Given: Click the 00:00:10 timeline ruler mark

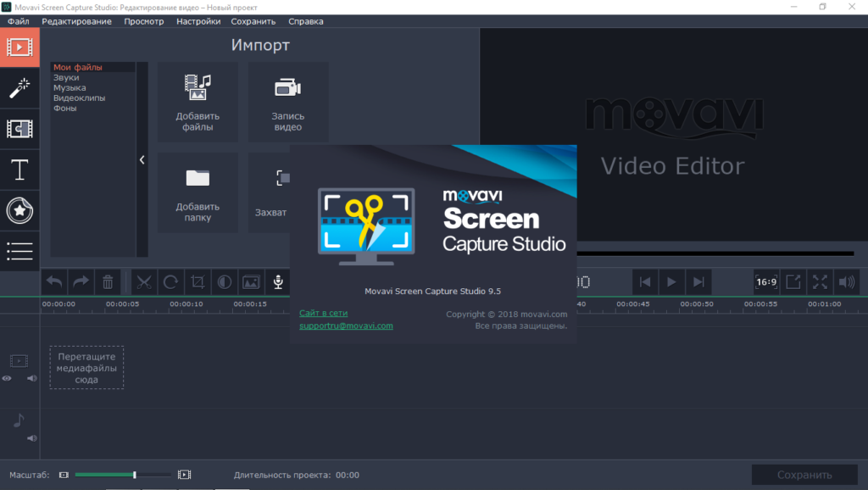Looking at the screenshot, I should [x=186, y=304].
